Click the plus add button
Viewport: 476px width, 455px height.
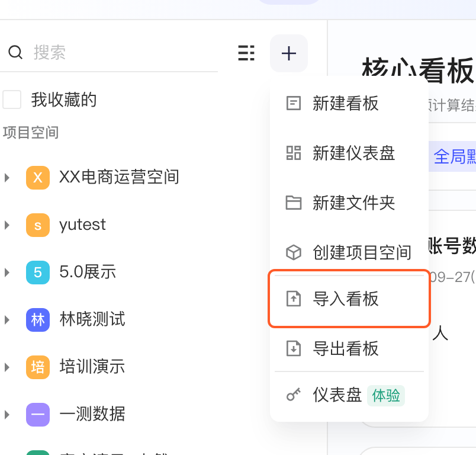289,53
